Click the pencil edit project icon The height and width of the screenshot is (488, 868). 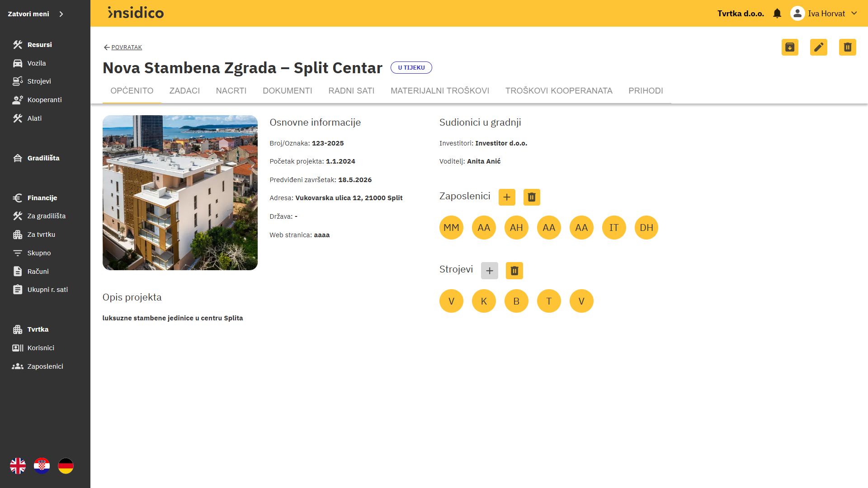click(x=818, y=47)
